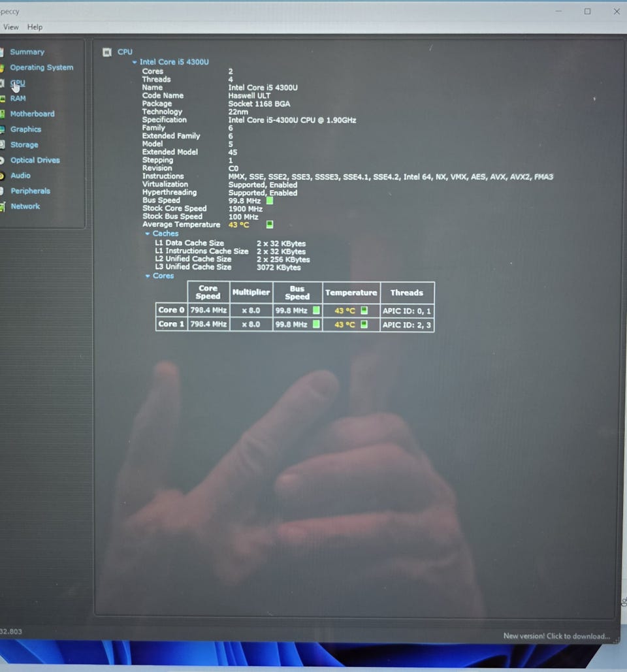Click Average Temperature tray indicator icon
The image size is (627, 672).
[x=270, y=224]
